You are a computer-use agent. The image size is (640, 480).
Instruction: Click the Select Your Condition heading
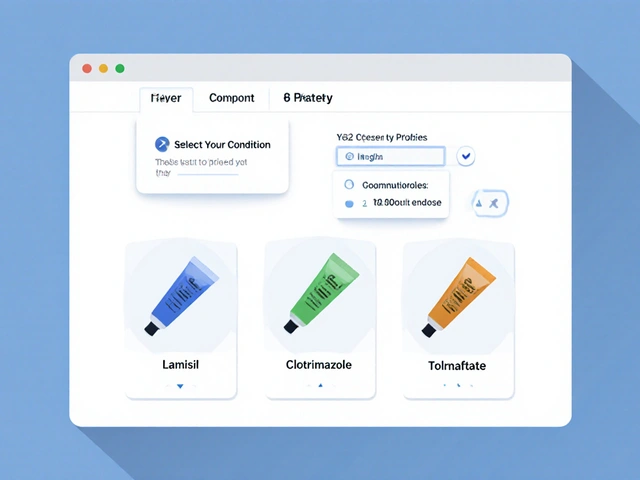(x=222, y=144)
